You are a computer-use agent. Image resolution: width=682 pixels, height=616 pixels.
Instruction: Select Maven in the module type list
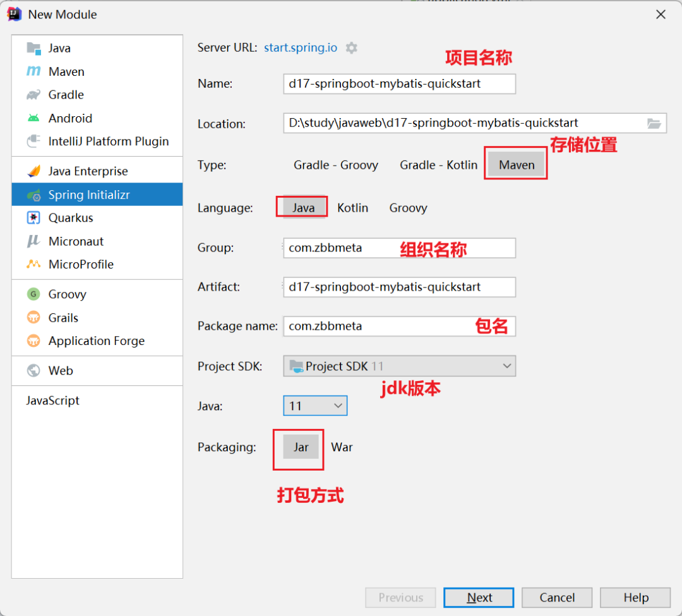coord(97,71)
